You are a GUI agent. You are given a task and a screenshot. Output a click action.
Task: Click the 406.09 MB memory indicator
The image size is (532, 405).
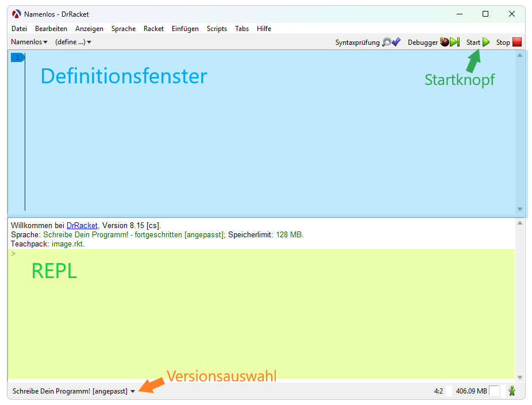click(x=471, y=391)
